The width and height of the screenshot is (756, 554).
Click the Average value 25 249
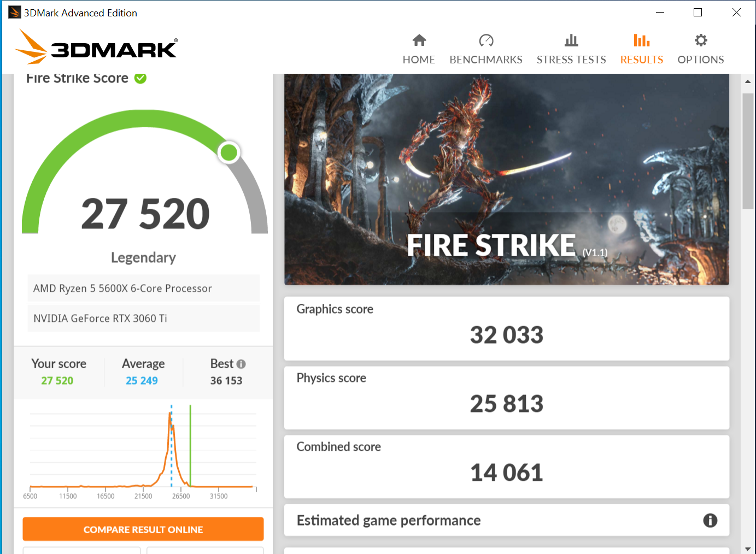[x=142, y=381]
